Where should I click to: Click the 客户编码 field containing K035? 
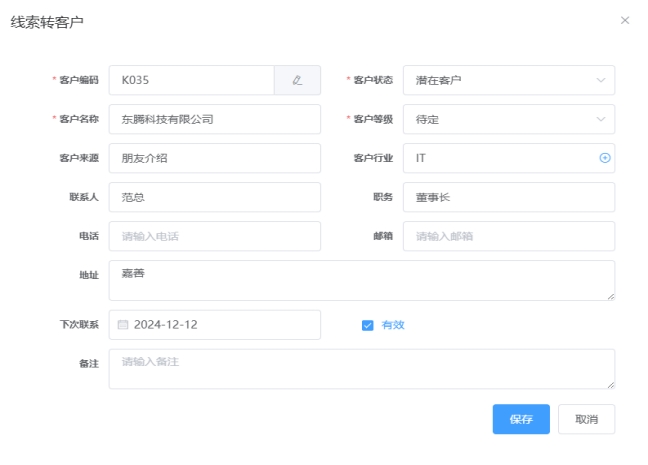(x=190, y=80)
